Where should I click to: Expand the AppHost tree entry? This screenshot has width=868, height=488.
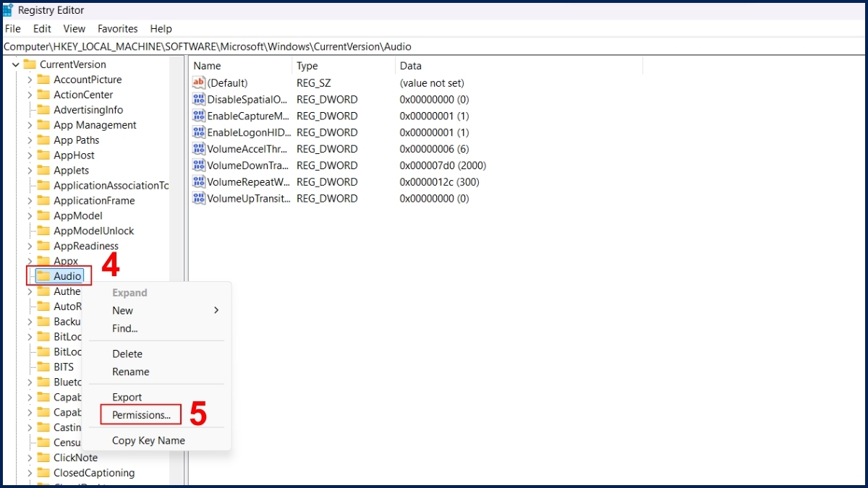click(29, 155)
